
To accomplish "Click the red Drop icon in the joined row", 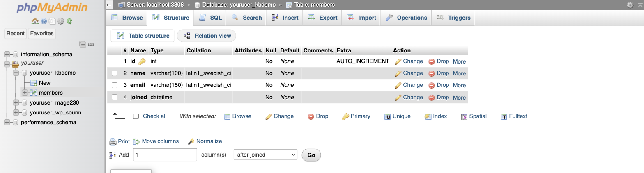I will pos(432,98).
